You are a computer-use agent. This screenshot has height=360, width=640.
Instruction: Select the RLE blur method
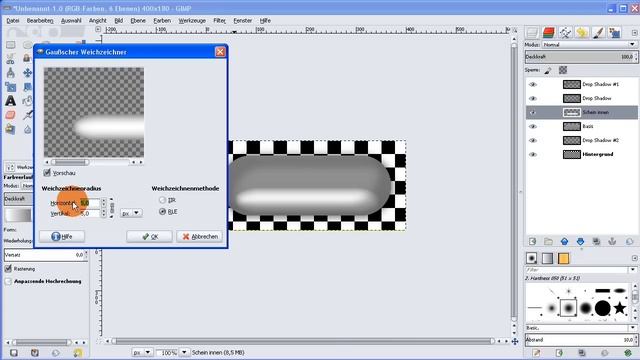162,211
